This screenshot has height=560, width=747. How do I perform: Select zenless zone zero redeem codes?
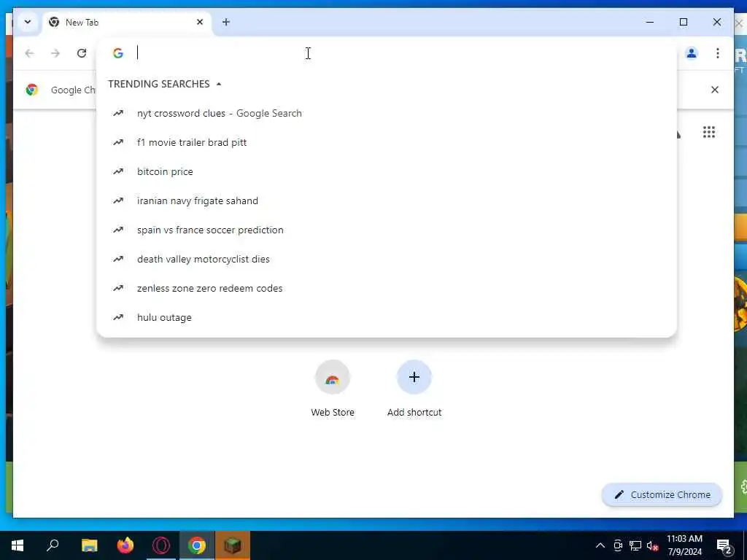coord(387,288)
